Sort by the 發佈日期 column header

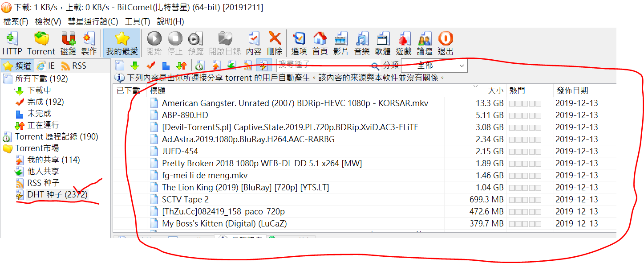(585, 90)
